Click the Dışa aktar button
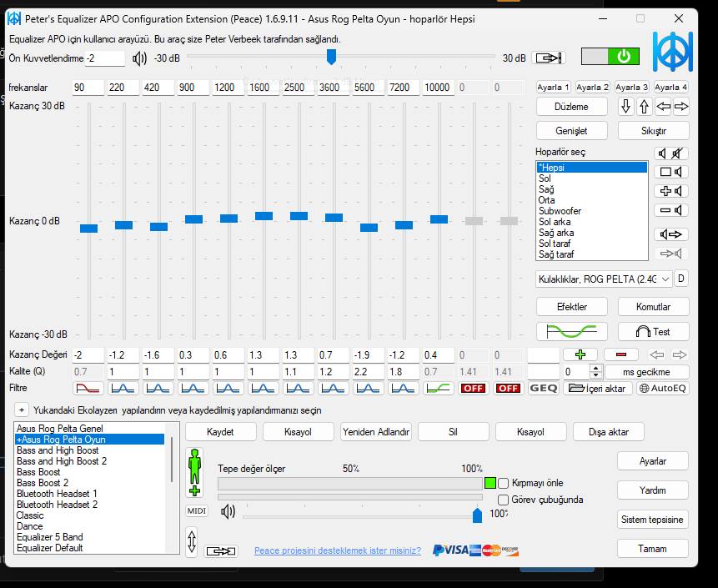 (x=609, y=432)
